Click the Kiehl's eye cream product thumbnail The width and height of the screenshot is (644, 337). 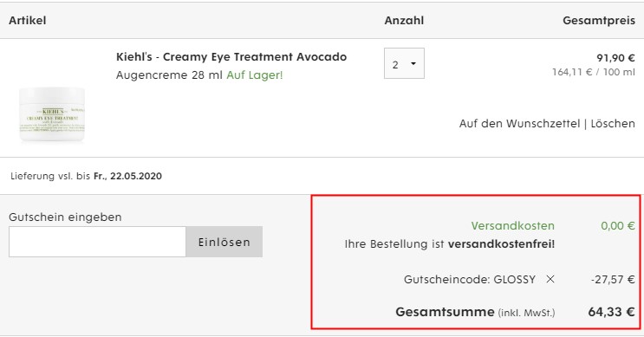tap(52, 114)
